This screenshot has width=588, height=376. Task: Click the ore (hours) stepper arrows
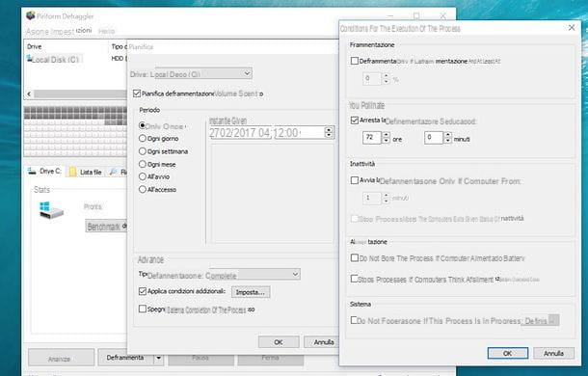pos(386,138)
